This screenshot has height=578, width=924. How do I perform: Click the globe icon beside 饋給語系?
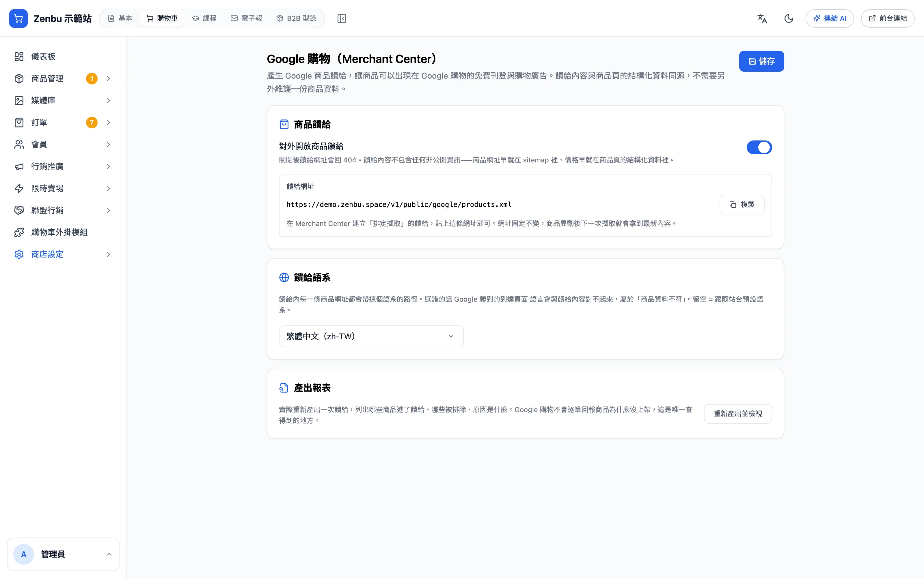(284, 277)
